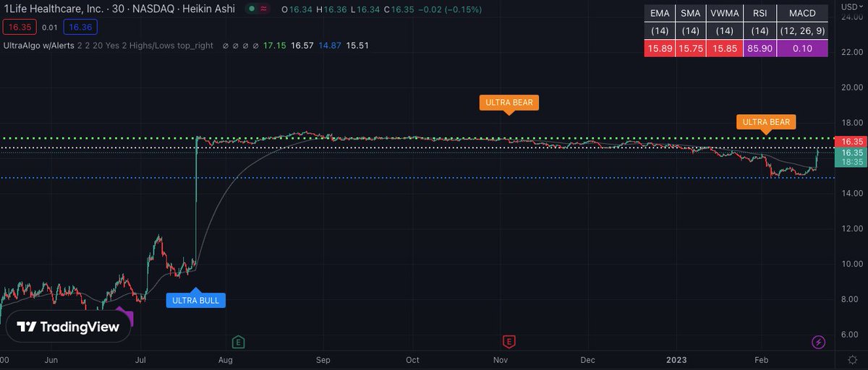This screenshot has width=868, height=370.
Task: Click the red November earnings marker
Action: (x=509, y=340)
